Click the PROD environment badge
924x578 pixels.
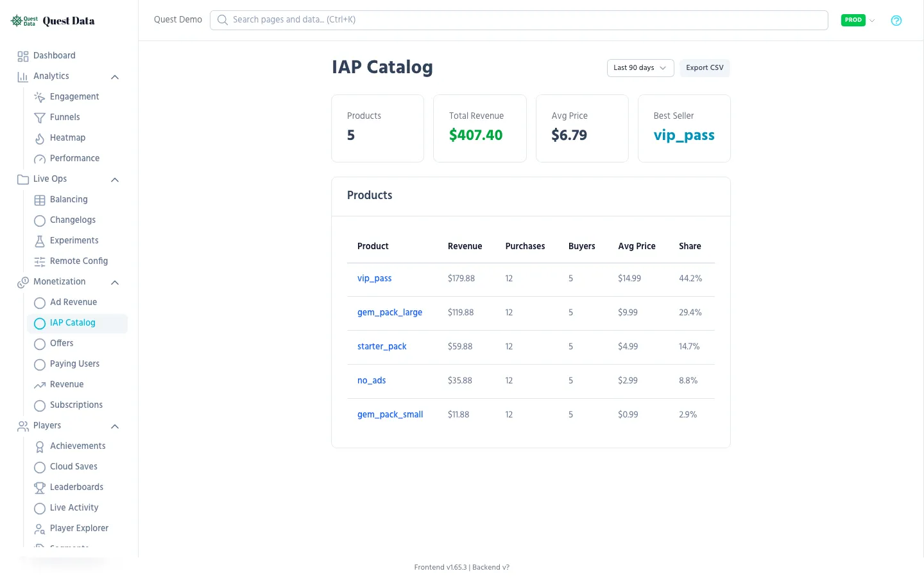click(853, 20)
